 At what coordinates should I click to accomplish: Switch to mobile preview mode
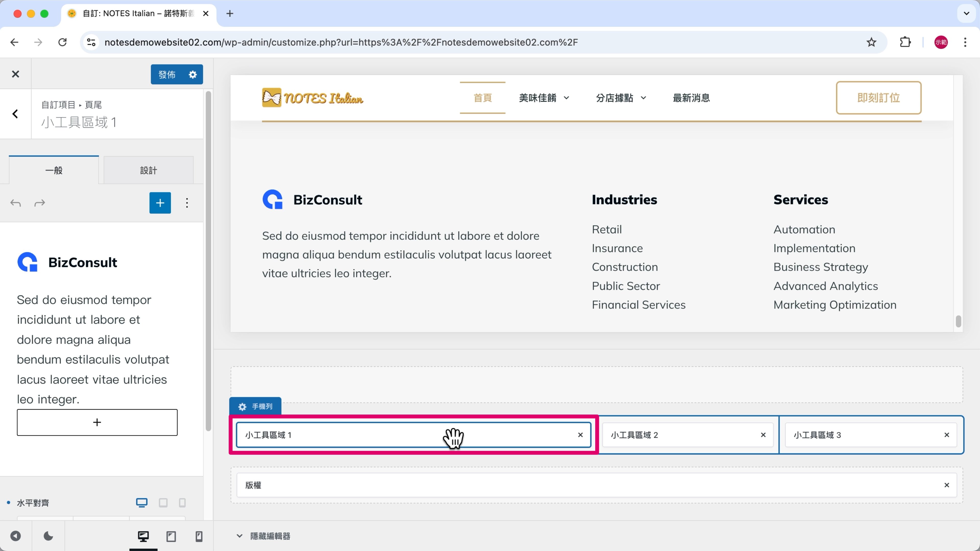click(199, 536)
